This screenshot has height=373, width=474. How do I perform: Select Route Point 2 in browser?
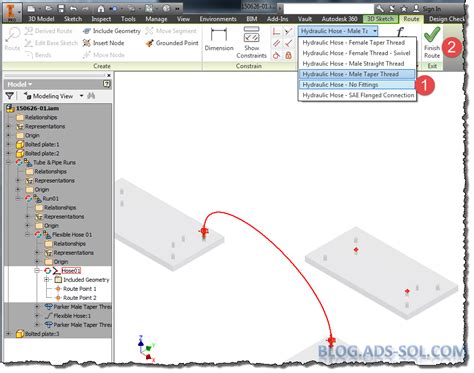point(79,298)
